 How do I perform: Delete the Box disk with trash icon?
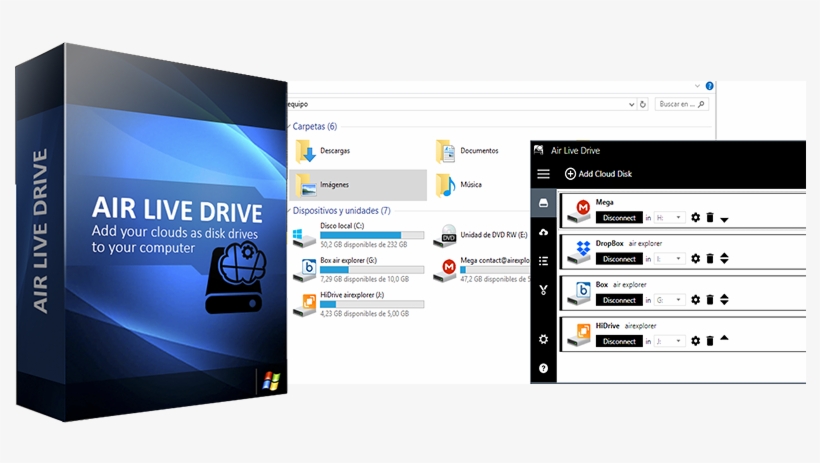tap(710, 299)
